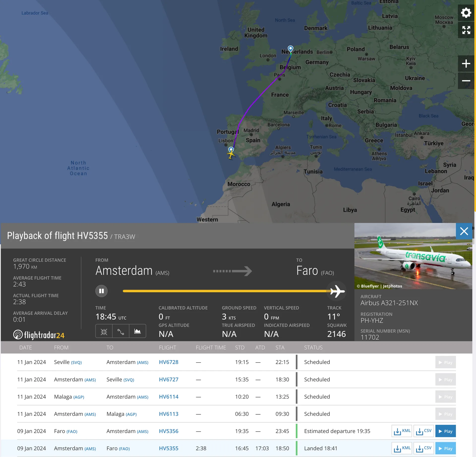Play the HV5356 Faro to Amsterdam flight
476x457 pixels.
(445, 431)
